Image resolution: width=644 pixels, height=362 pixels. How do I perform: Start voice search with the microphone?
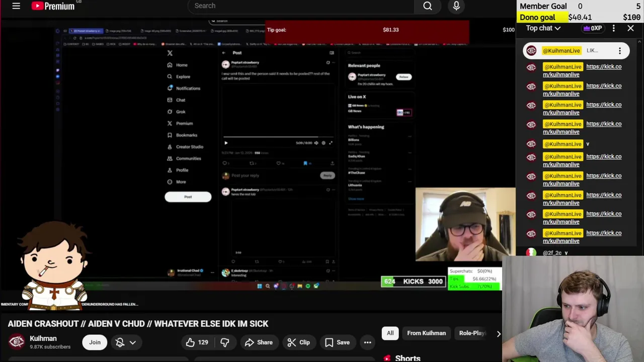[456, 6]
